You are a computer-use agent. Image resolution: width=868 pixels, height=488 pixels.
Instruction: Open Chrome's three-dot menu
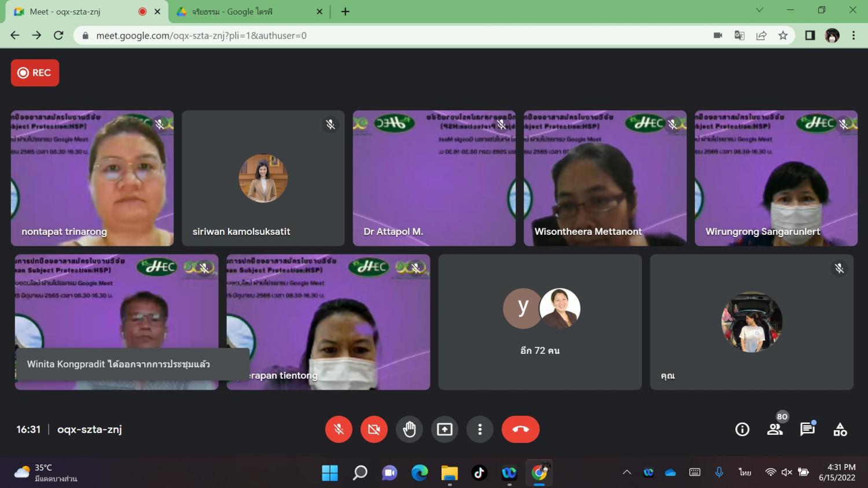pos(854,35)
